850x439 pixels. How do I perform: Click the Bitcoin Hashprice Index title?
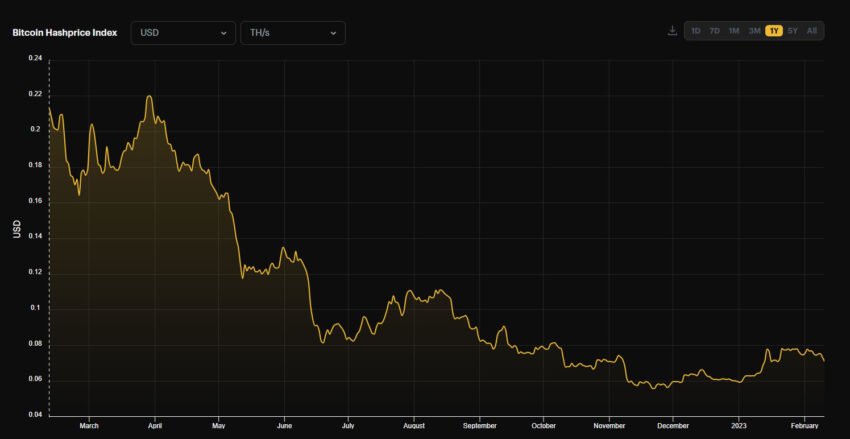click(65, 33)
